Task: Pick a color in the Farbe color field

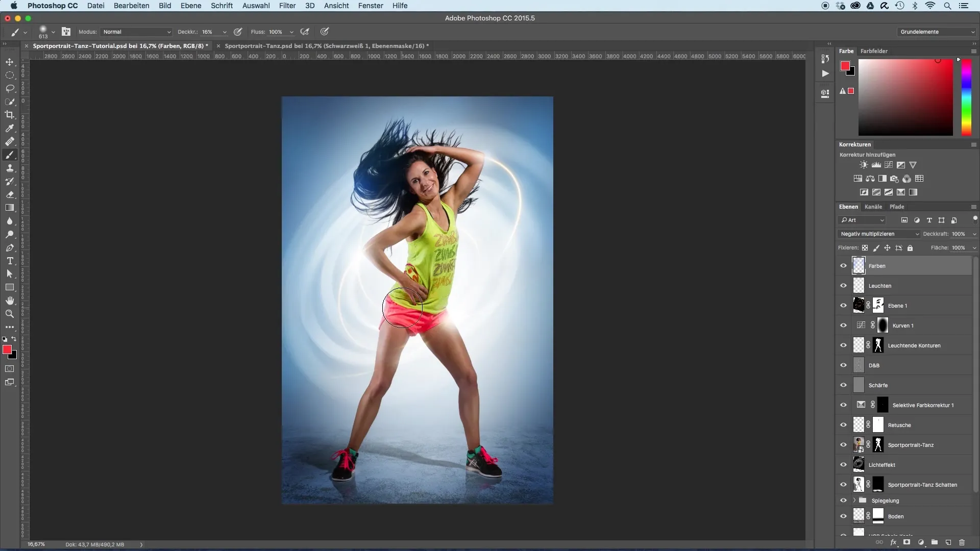Action: click(905, 97)
